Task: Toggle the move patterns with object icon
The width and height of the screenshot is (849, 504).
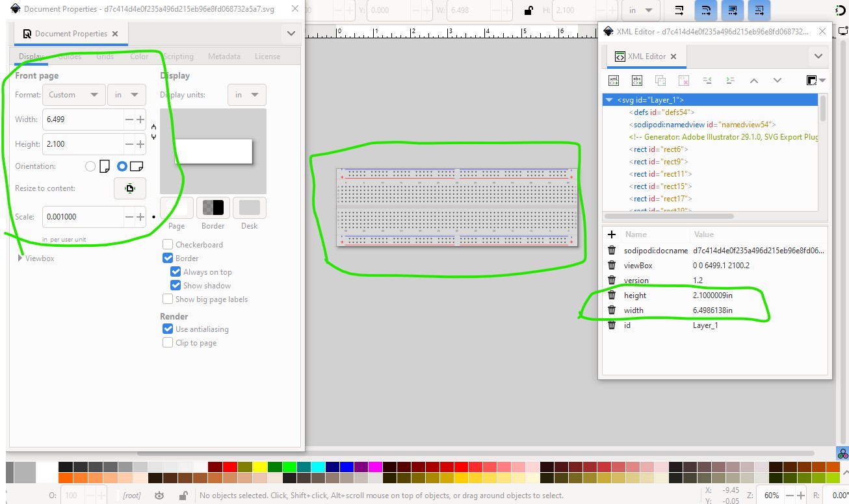Action: (759, 10)
